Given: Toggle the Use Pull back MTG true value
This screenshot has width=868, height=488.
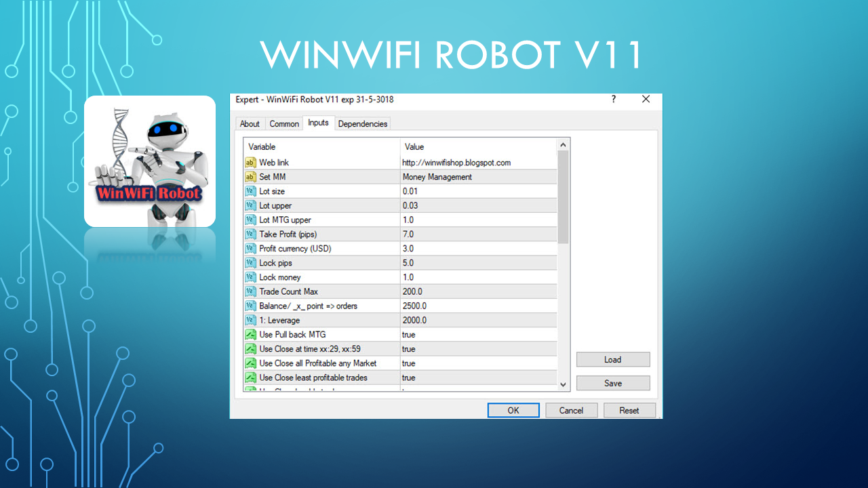Looking at the screenshot, I should tap(478, 335).
